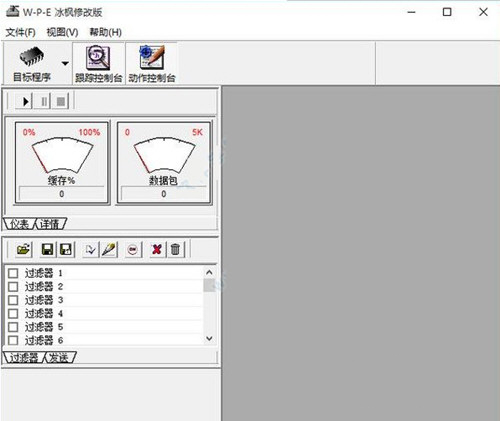
Task: Click the value field under 缓存%
Action: click(x=62, y=194)
